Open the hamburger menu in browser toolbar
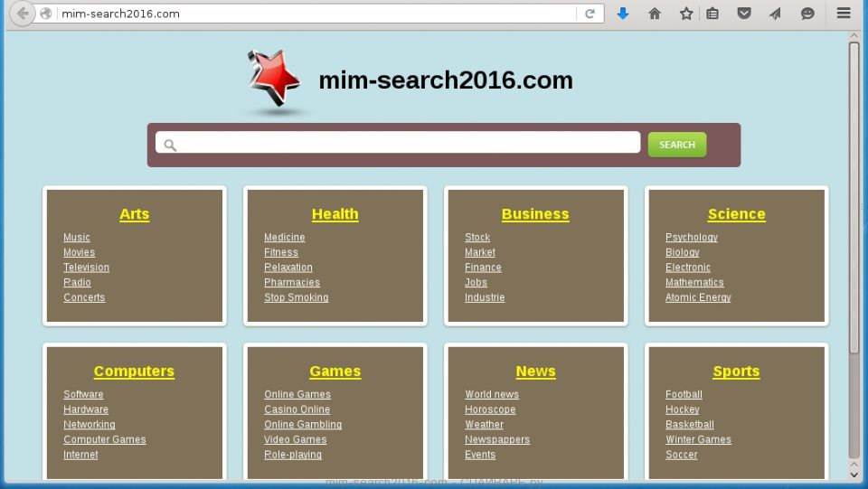The height and width of the screenshot is (489, 868). click(x=844, y=14)
